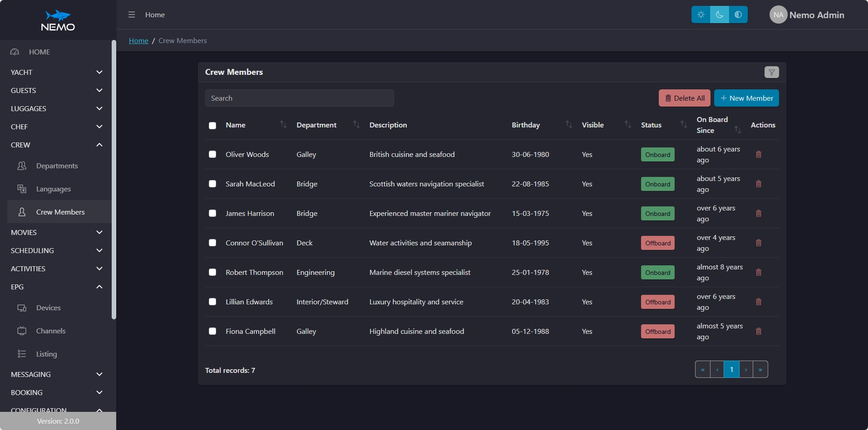The height and width of the screenshot is (430, 868).
Task: Open Departments under Crew
Action: coord(59,166)
